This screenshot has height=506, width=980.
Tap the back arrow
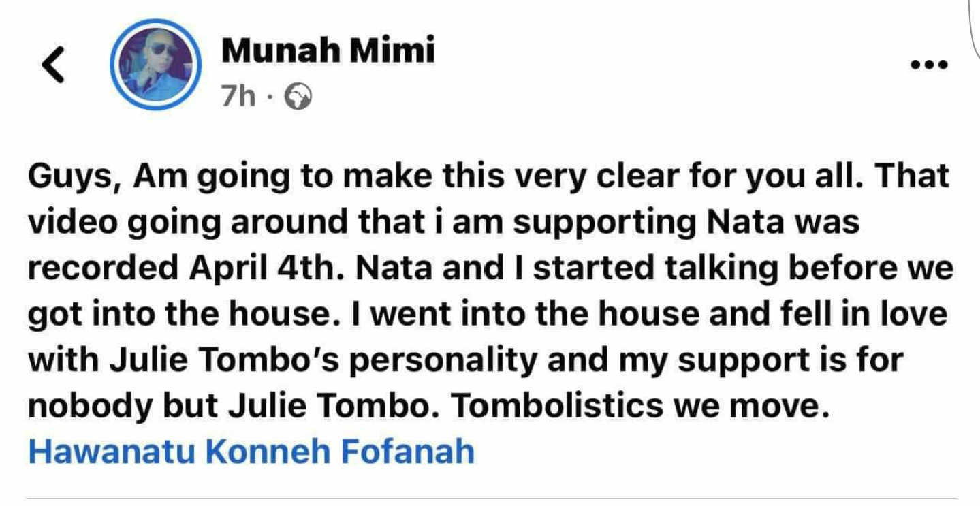coord(53,65)
